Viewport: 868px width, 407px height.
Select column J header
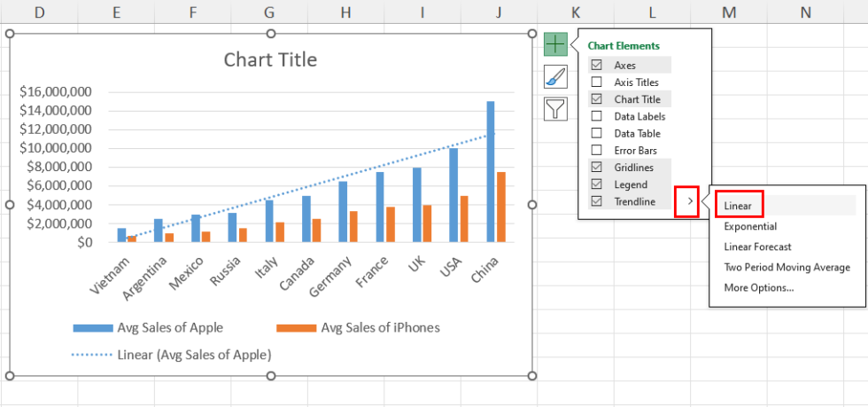499,12
